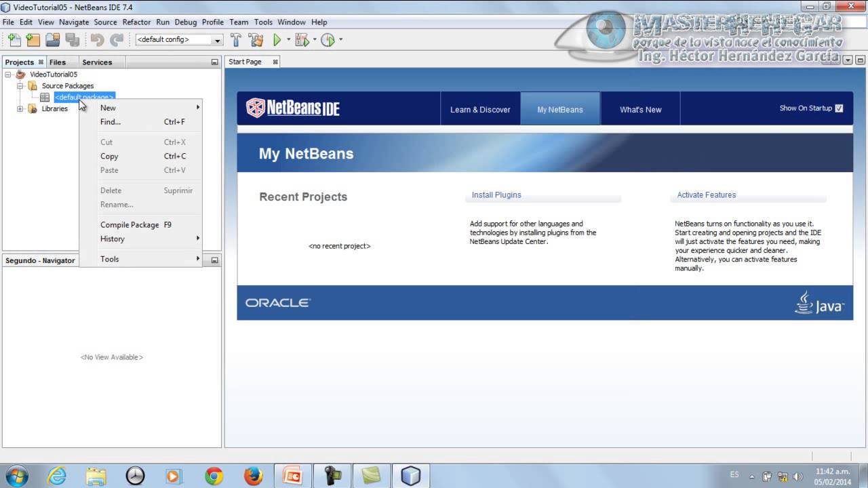Choose Find... from the context menu
Image resolution: width=868 pixels, height=488 pixels.
141,122
